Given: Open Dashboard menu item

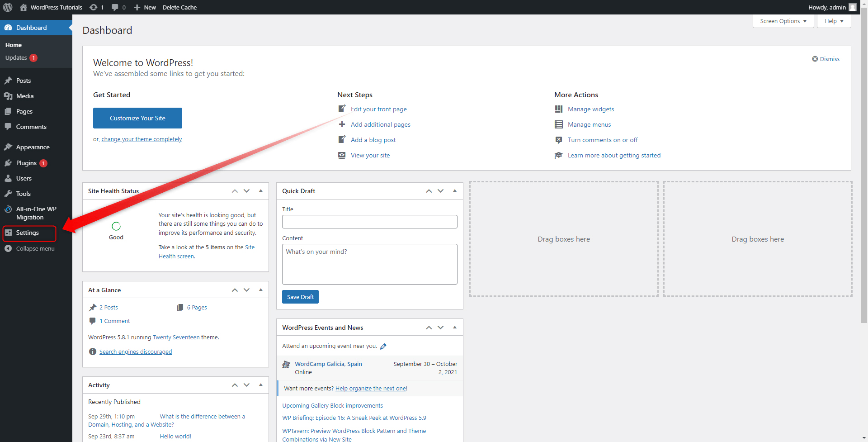Looking at the screenshot, I should (36, 28).
